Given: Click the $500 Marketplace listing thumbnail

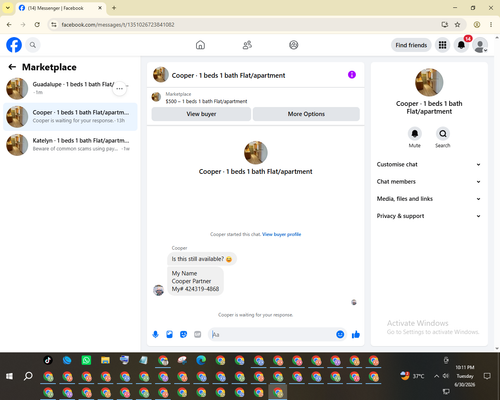Looking at the screenshot, I should click(156, 97).
